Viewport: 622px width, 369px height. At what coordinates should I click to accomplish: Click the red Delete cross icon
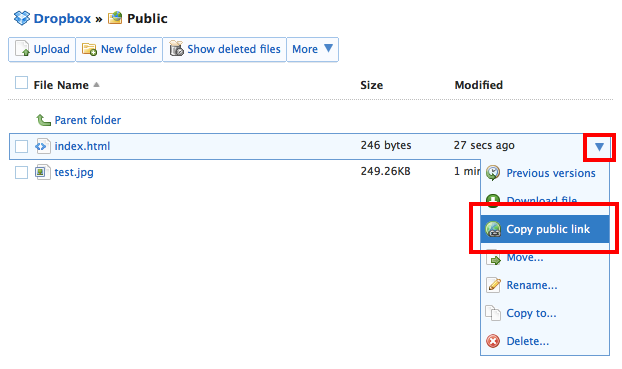pyautogui.click(x=493, y=341)
